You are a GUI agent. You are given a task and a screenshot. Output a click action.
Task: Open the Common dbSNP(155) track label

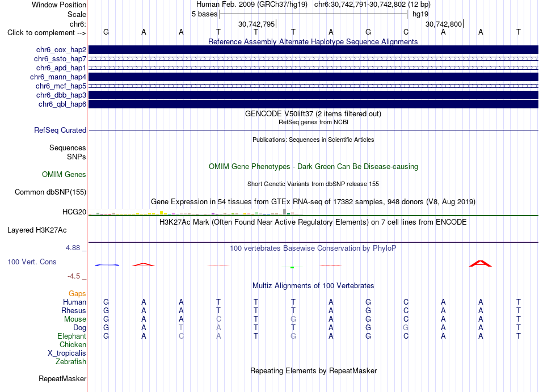50,192
